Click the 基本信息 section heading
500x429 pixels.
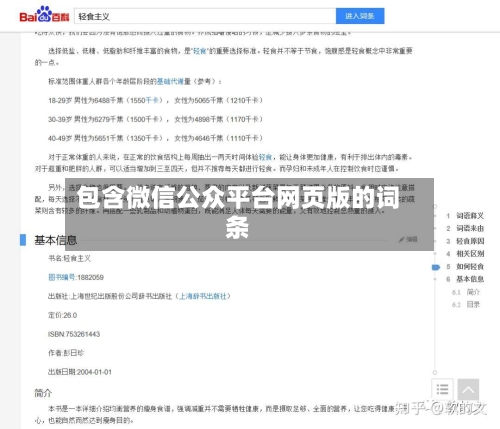tap(56, 240)
